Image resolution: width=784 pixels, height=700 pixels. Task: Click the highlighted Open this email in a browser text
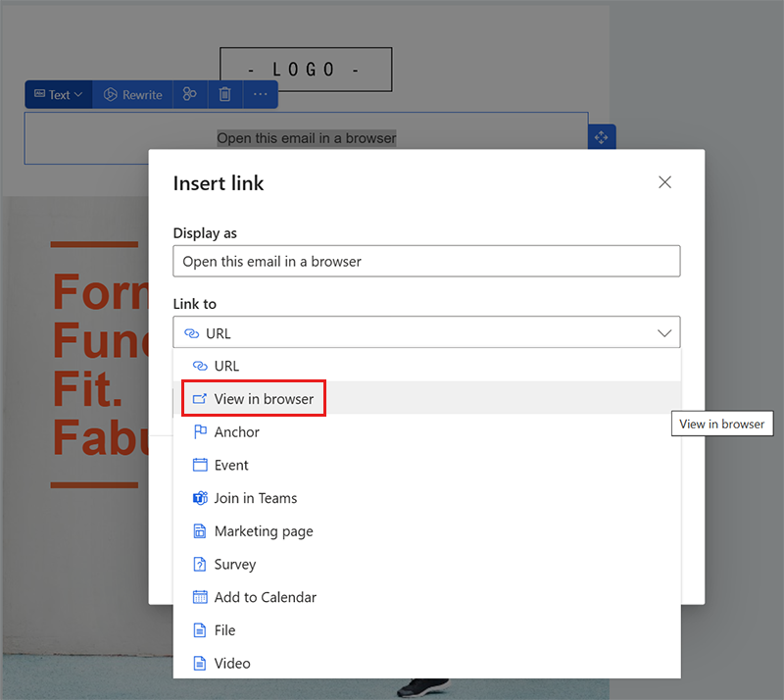click(x=307, y=138)
